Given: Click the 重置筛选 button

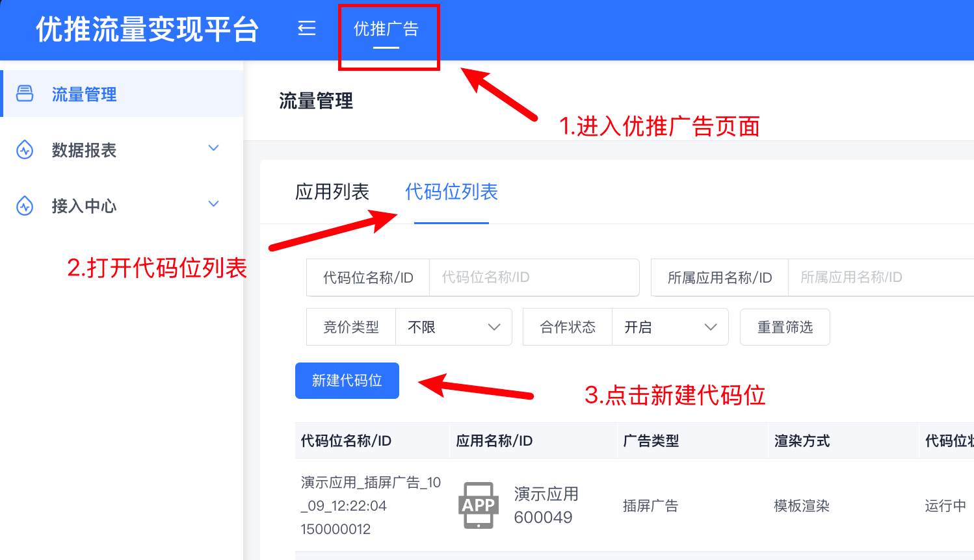Looking at the screenshot, I should click(x=785, y=327).
